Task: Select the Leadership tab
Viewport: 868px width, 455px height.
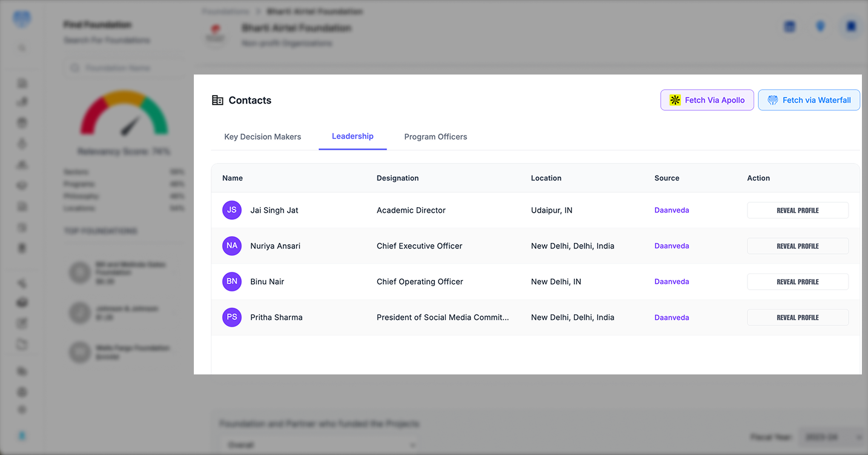Action: 353,136
